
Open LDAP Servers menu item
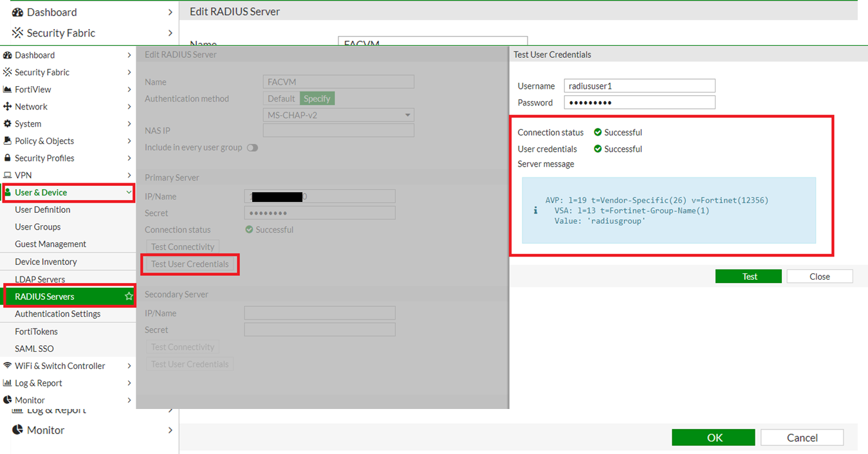tap(40, 279)
